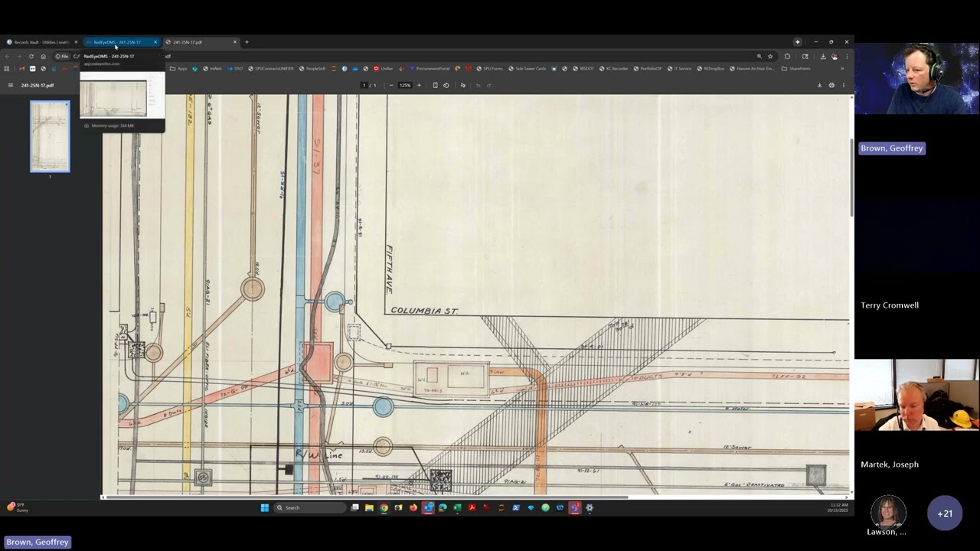This screenshot has width=980, height=551.
Task: Open Windows Start menu
Action: pyautogui.click(x=264, y=507)
